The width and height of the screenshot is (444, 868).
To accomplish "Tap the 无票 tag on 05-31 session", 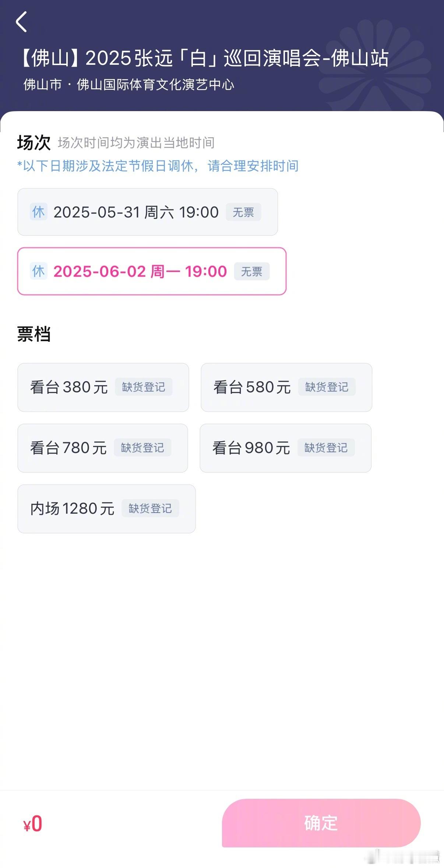I will tap(243, 212).
